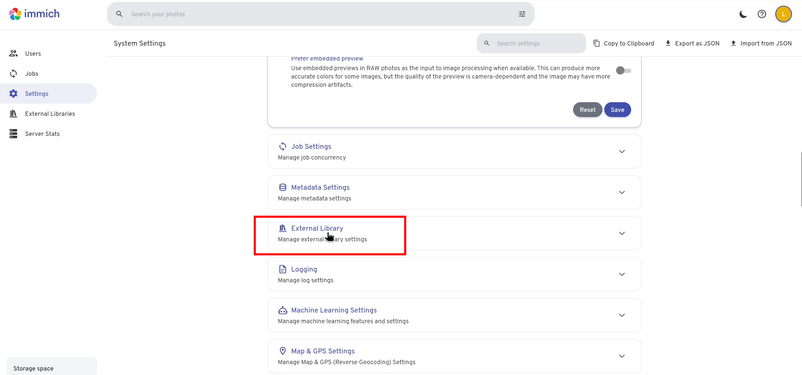Click 'Manage machine learning features and settings' text

pos(343,321)
